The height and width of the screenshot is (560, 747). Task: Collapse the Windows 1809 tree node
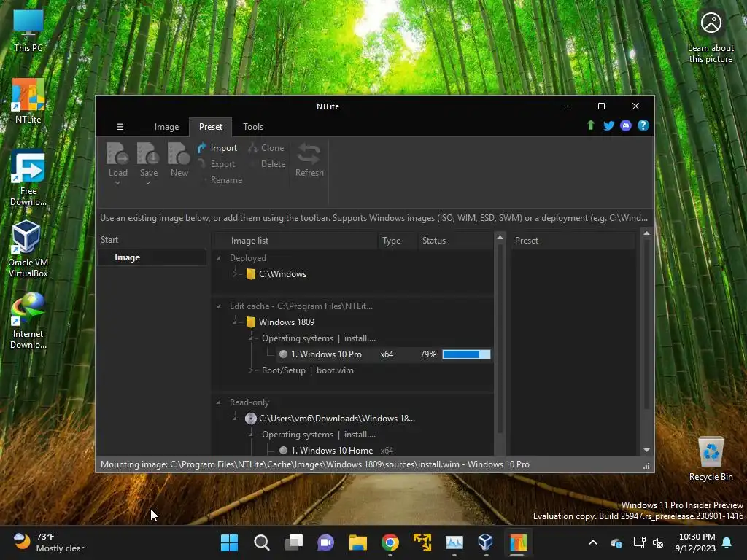tap(234, 322)
